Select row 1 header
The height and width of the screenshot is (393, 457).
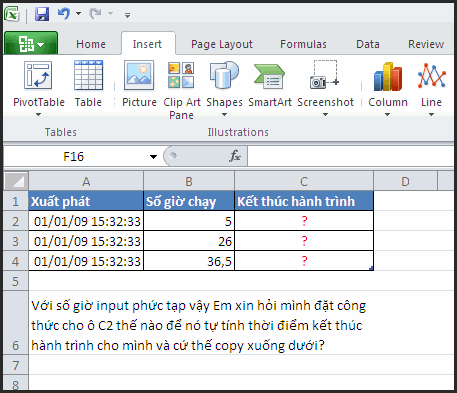pos(16,201)
